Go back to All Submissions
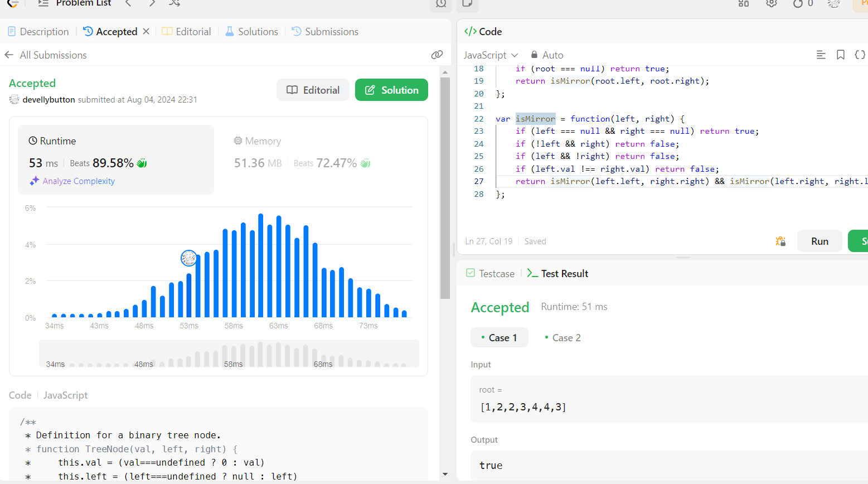Screen dimensions: 868x484 pos(46,55)
